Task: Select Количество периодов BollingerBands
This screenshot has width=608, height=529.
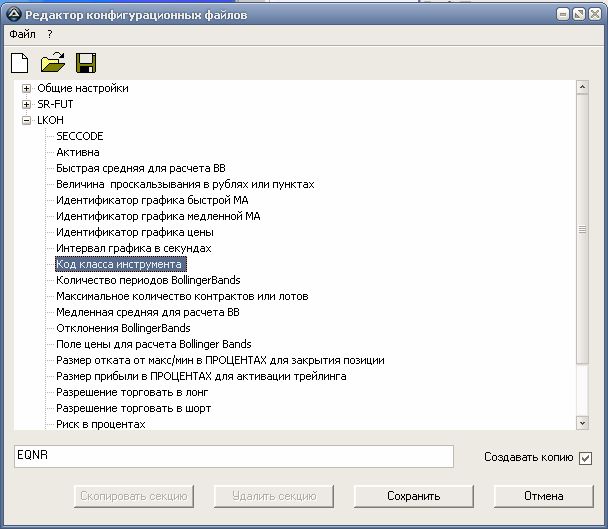Action: click(x=148, y=280)
